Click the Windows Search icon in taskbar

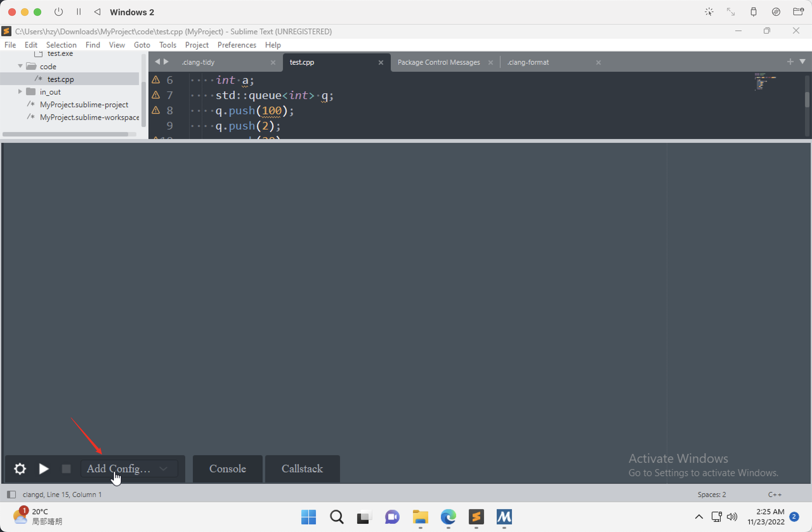click(x=337, y=517)
